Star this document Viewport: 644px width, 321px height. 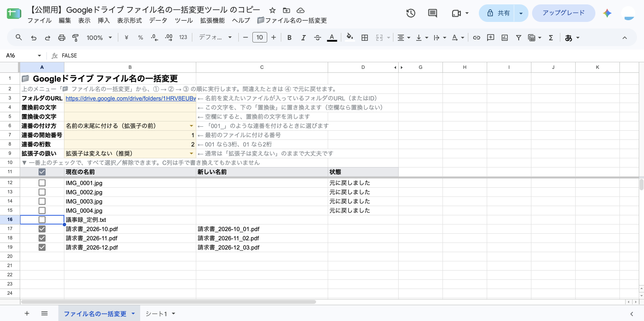(272, 10)
